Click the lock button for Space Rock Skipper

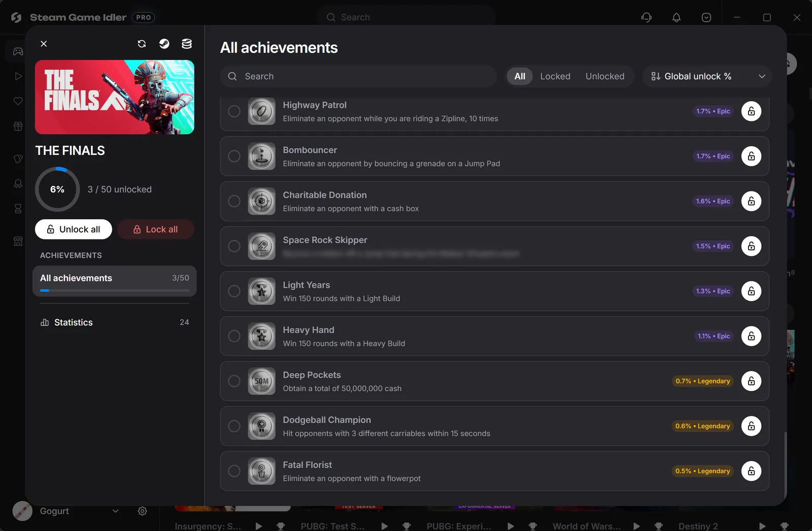point(751,246)
